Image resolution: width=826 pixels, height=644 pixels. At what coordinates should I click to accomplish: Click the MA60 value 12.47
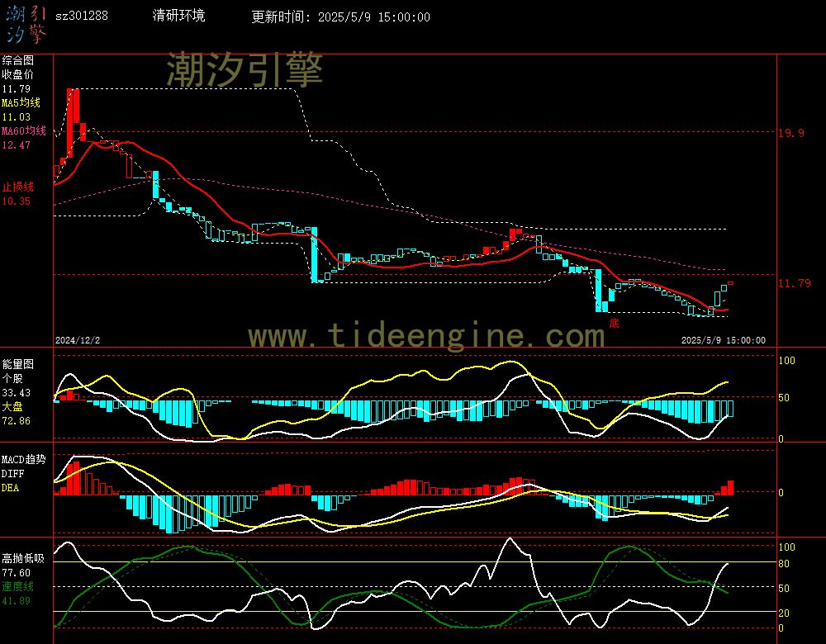pyautogui.click(x=17, y=144)
